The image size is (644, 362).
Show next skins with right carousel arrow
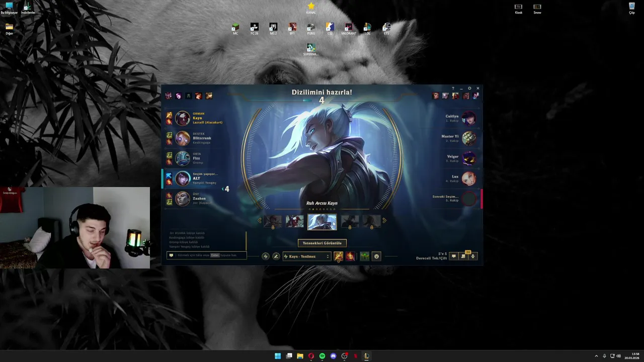coord(384,221)
